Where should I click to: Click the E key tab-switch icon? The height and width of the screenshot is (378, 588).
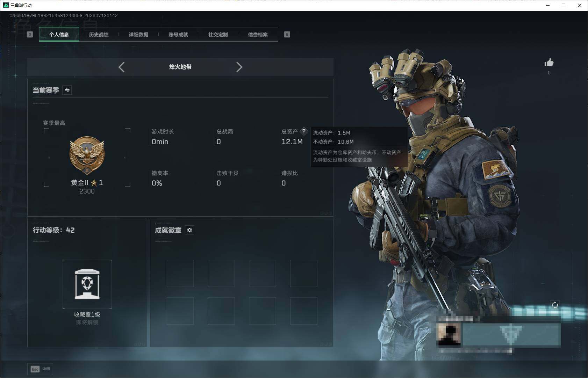point(287,34)
